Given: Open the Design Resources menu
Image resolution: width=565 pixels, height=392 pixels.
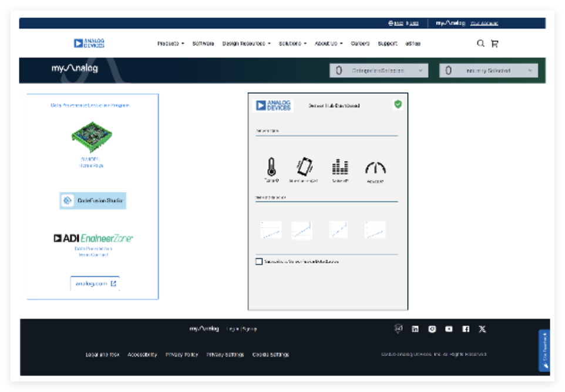Looking at the screenshot, I should (x=246, y=43).
